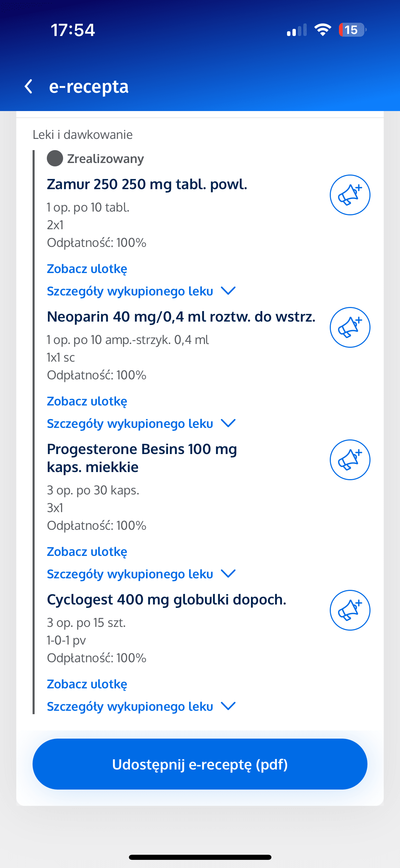
Task: Tap the e-recepta header title
Action: pyautogui.click(x=89, y=87)
